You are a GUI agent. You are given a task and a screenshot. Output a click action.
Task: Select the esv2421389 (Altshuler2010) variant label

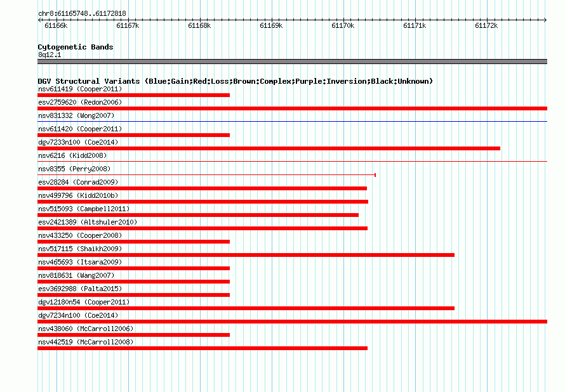click(x=88, y=222)
